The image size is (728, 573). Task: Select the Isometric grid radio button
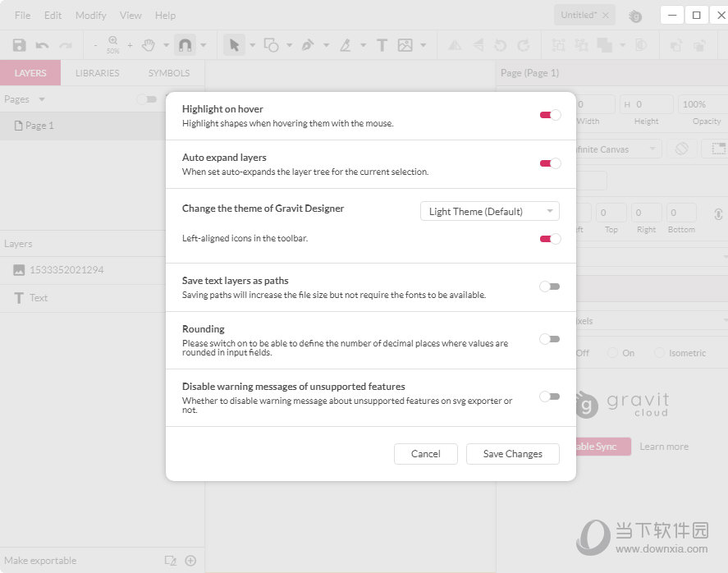click(659, 353)
